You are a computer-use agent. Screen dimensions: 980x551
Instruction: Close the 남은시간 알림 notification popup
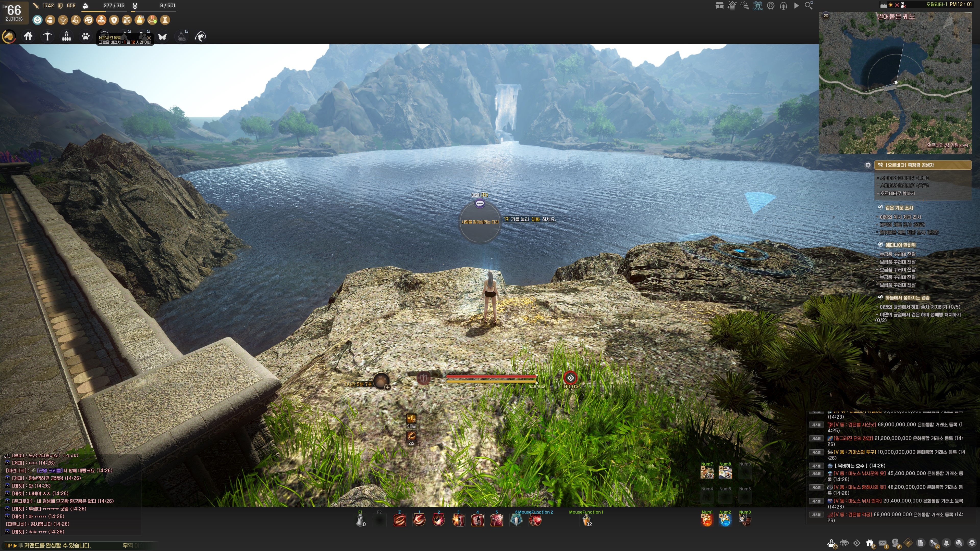tap(149, 38)
